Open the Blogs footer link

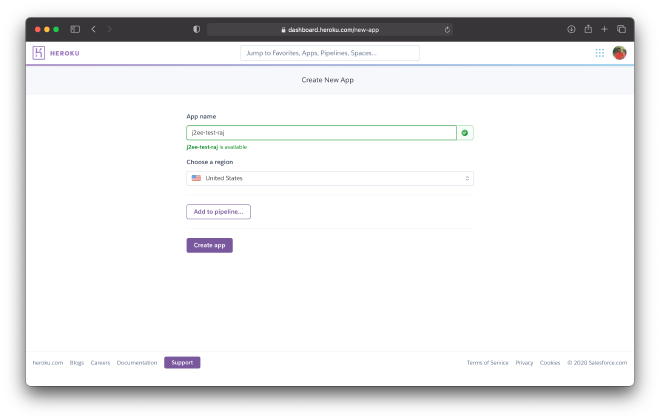[x=77, y=363]
